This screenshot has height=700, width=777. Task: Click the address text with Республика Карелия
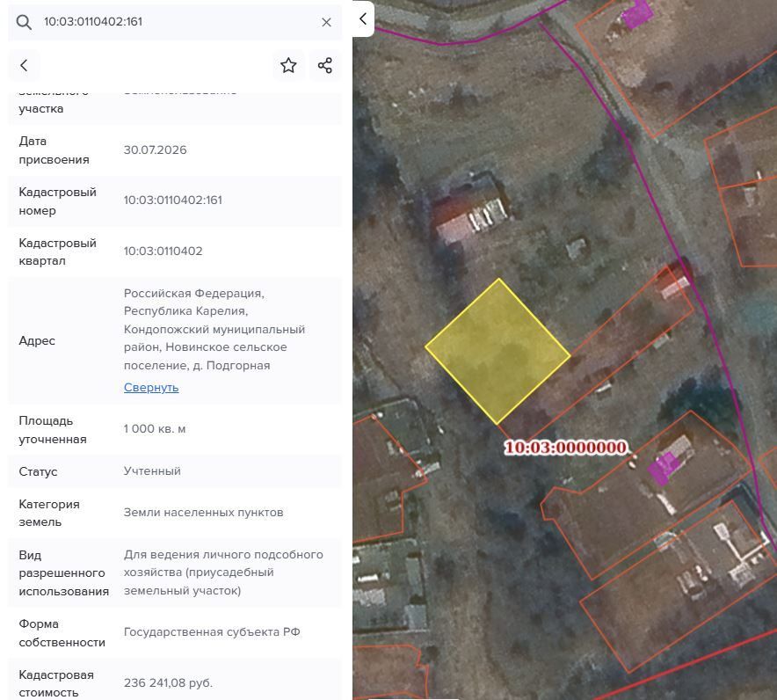click(214, 329)
